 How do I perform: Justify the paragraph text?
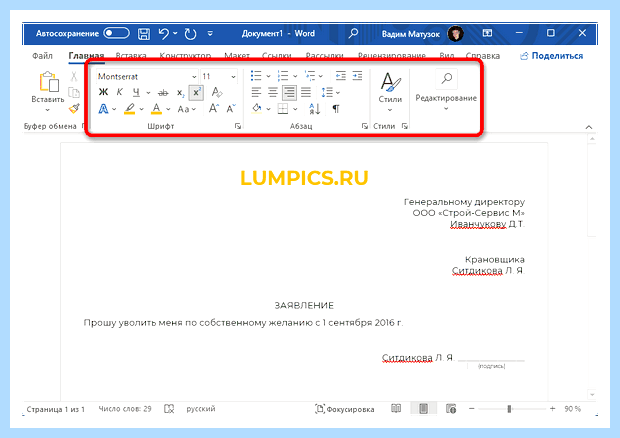tap(306, 93)
